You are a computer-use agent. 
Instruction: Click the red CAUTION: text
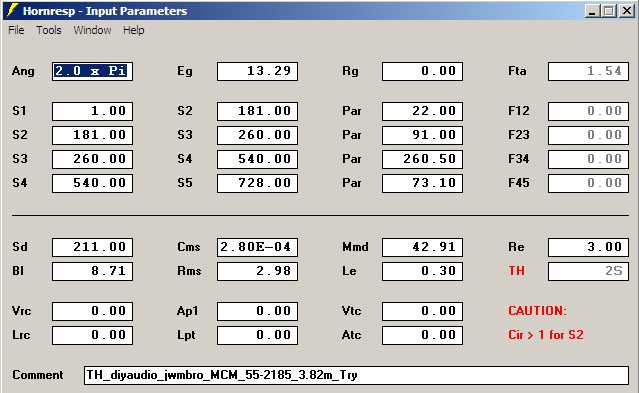click(537, 311)
